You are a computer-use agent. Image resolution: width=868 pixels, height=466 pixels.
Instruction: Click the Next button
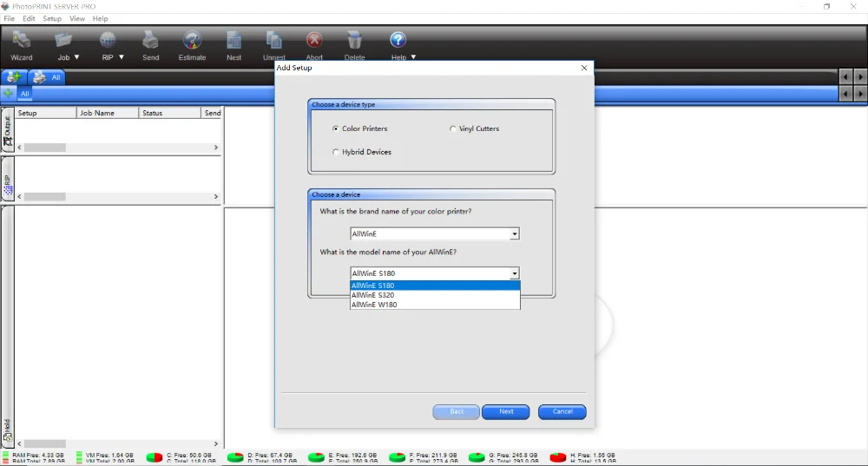point(506,411)
